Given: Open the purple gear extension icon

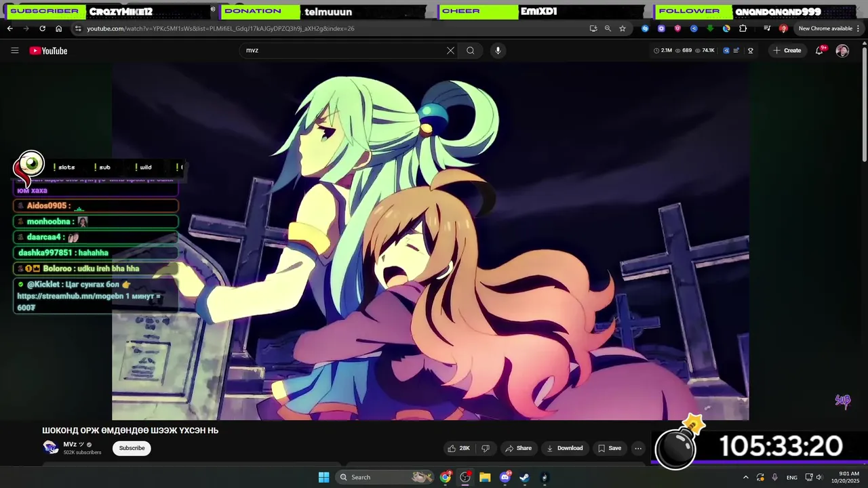Looking at the screenshot, I should (x=661, y=28).
